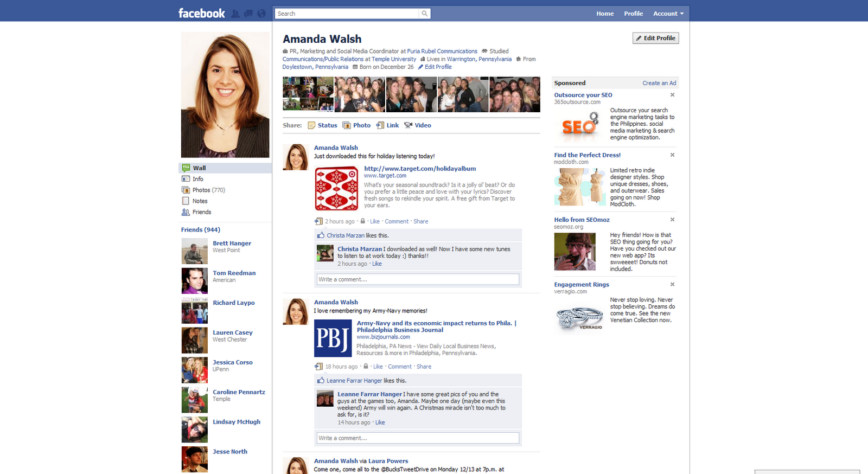Viewport: 868px width, 474px height.
Task: Click the Facebook logo
Action: click(x=201, y=13)
